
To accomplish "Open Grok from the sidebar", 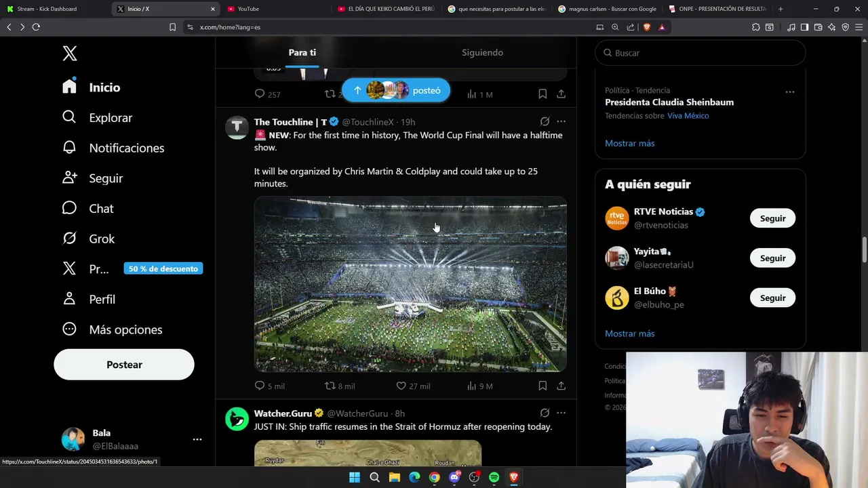I will pyautogui.click(x=89, y=239).
